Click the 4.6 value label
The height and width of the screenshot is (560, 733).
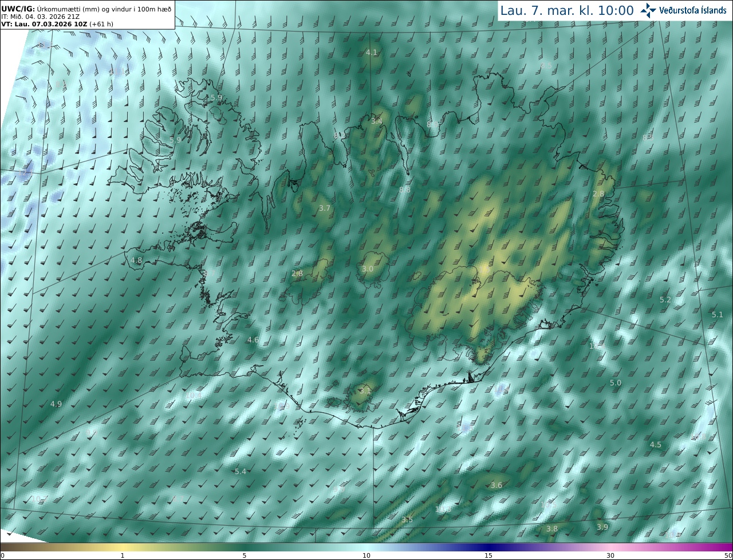pos(253,340)
